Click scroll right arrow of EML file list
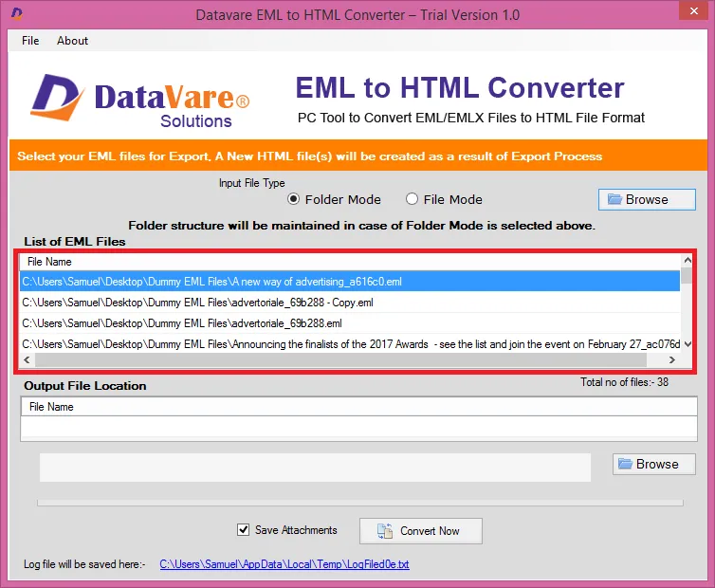This screenshot has height=588, width=715. (x=671, y=360)
